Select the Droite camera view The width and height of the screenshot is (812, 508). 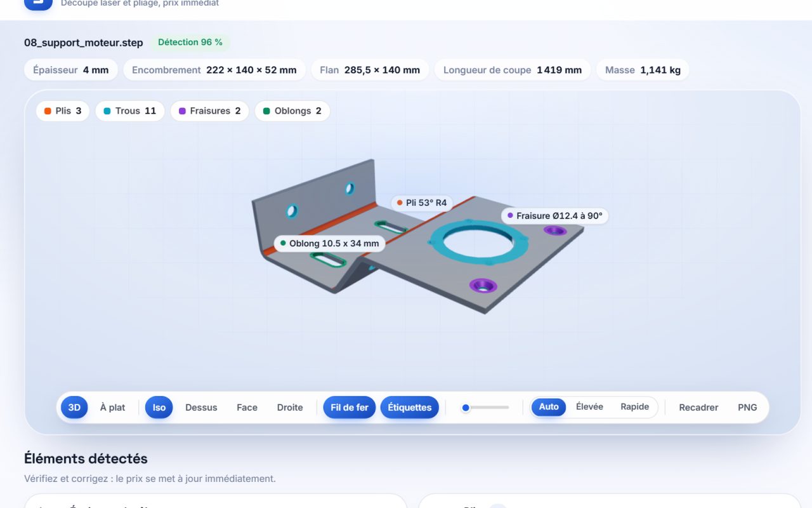tap(290, 408)
